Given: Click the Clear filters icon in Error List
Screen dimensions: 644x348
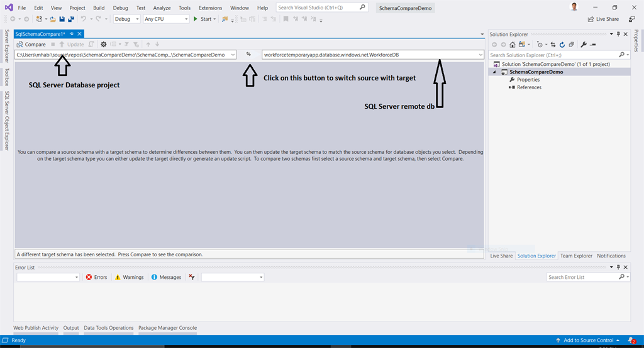Looking at the screenshot, I should [191, 277].
